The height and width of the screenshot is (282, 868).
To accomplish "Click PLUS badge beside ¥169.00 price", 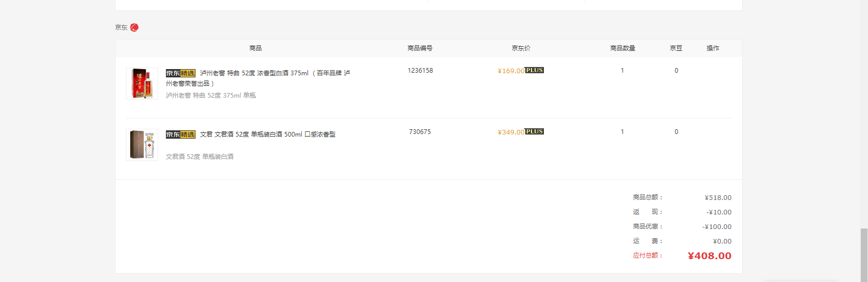I will [535, 70].
